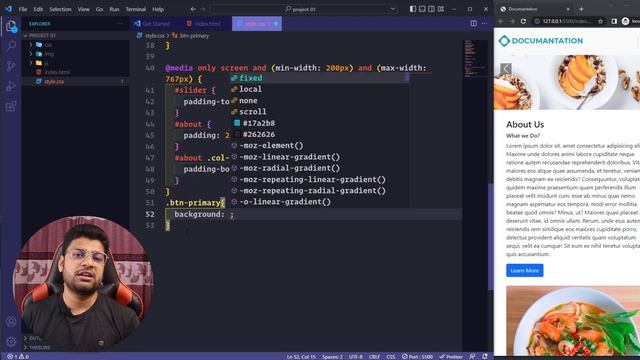Open the Run menu
640x360 pixels.
[114, 9]
